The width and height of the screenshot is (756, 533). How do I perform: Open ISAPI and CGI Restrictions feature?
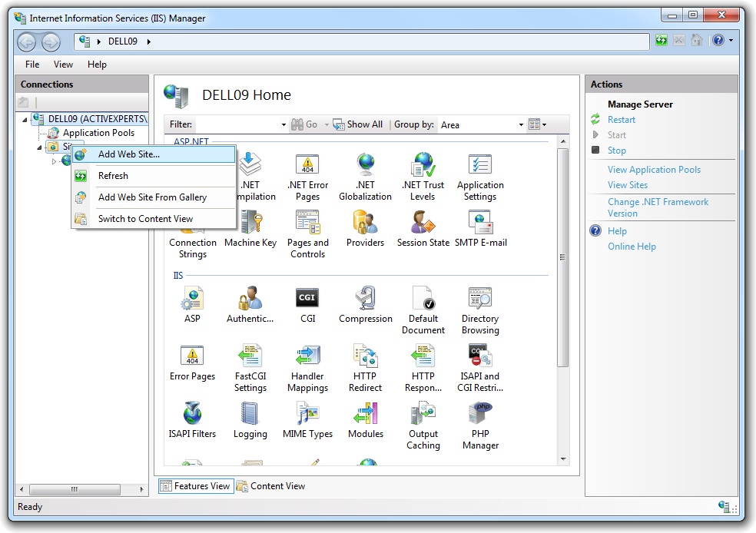(x=480, y=368)
